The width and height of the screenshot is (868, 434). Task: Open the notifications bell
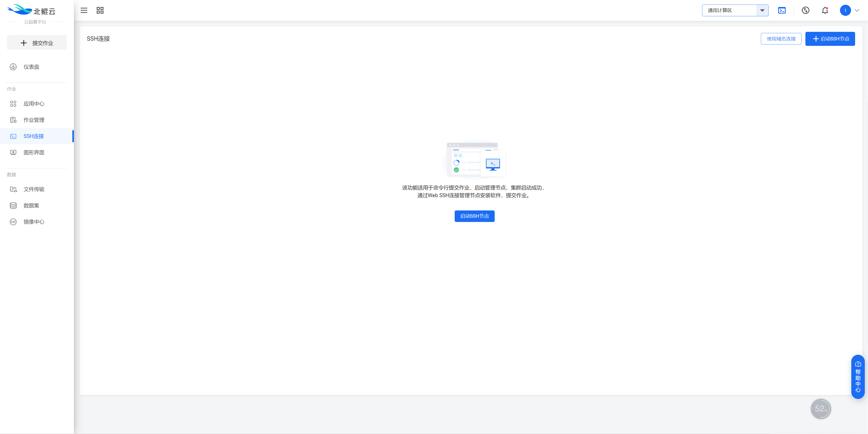coord(825,10)
